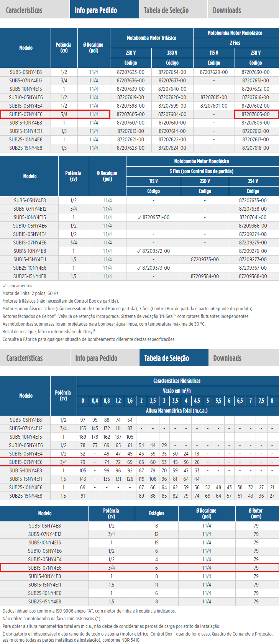
Task: Click the 380 V column header
Action: (x=172, y=53)
